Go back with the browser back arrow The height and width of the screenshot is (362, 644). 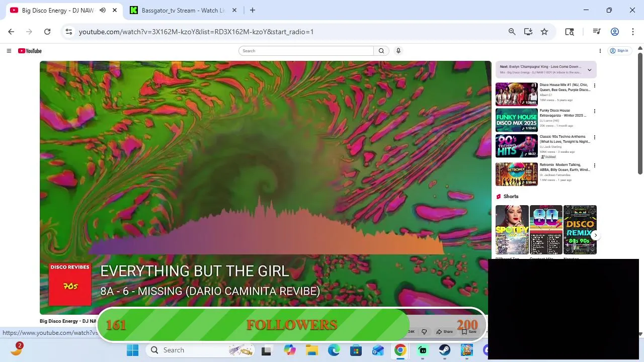point(11,32)
